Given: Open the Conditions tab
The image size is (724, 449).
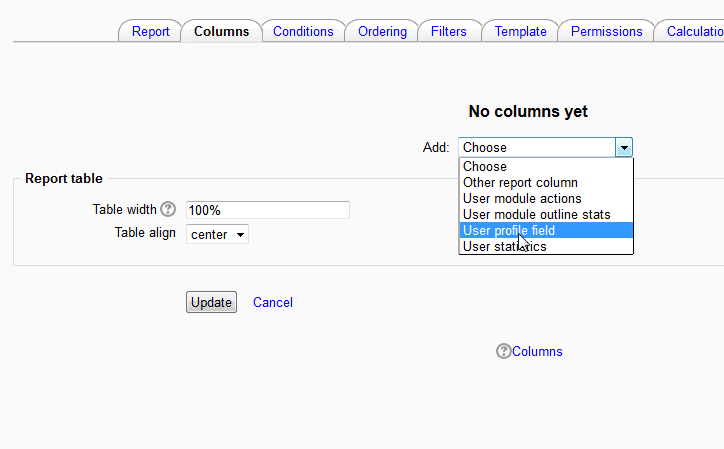Looking at the screenshot, I should click(303, 31).
